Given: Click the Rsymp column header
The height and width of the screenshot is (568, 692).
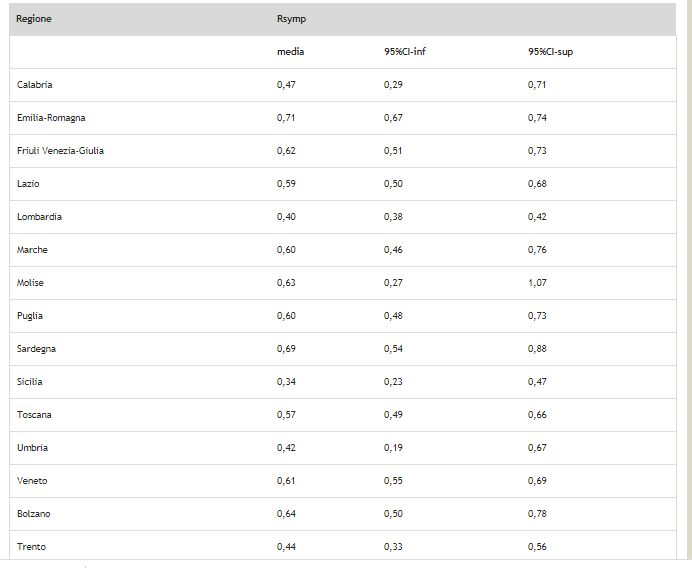Looking at the screenshot, I should [292, 19].
